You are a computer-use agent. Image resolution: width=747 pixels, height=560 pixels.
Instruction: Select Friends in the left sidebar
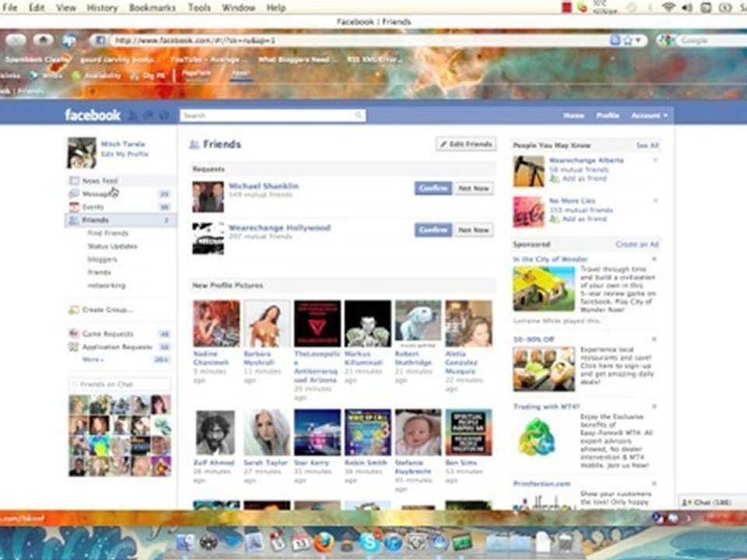[x=120, y=220]
